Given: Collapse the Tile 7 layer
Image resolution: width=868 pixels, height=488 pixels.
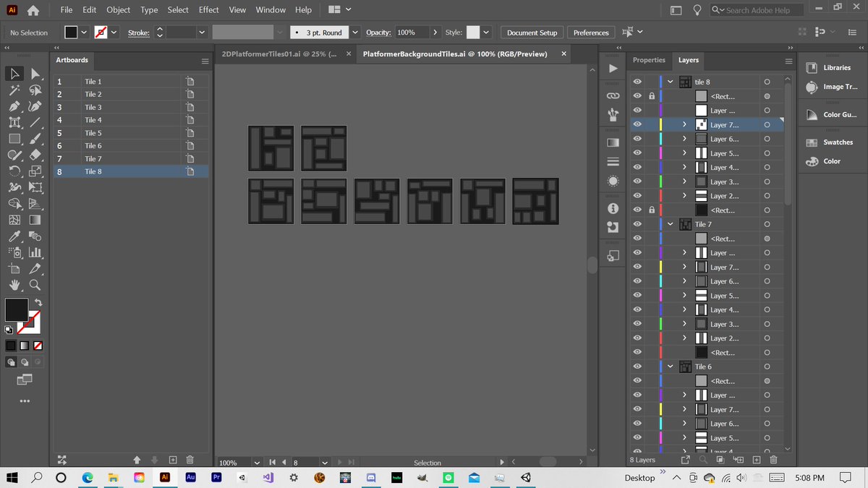Looking at the screenshot, I should tap(671, 225).
